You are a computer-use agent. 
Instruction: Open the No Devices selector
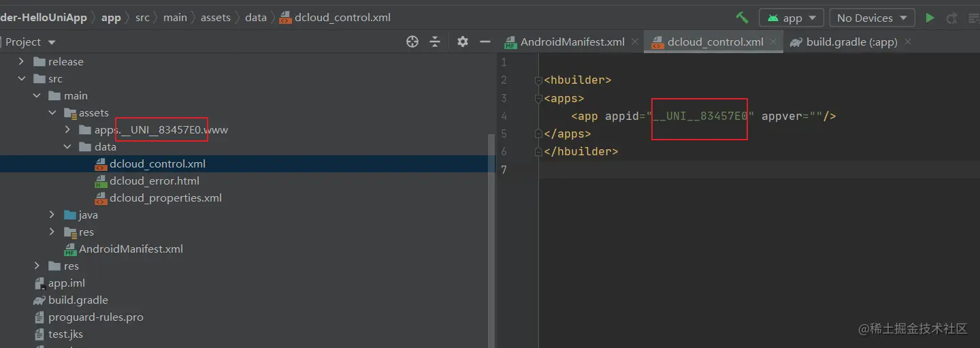872,18
